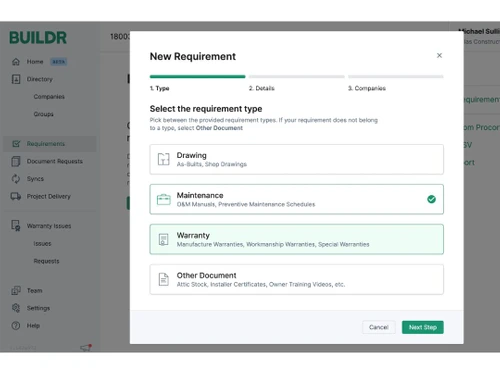Open Team in the sidebar

coord(35,291)
